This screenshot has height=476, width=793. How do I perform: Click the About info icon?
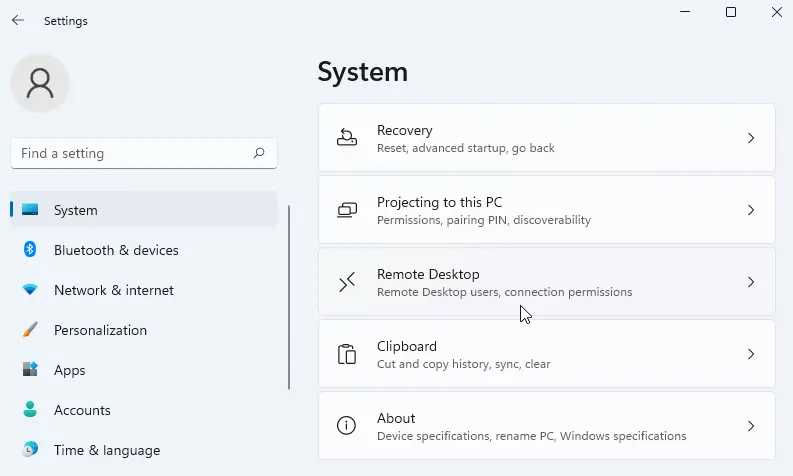click(x=346, y=425)
